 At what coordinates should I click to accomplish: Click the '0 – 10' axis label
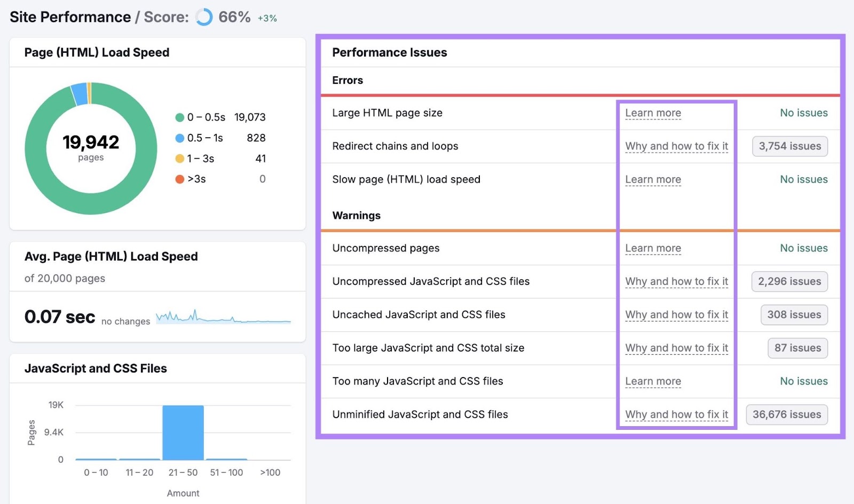[96, 473]
